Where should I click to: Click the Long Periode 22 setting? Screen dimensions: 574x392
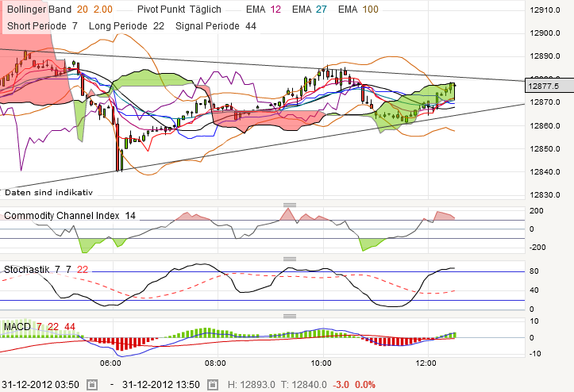tap(126, 26)
